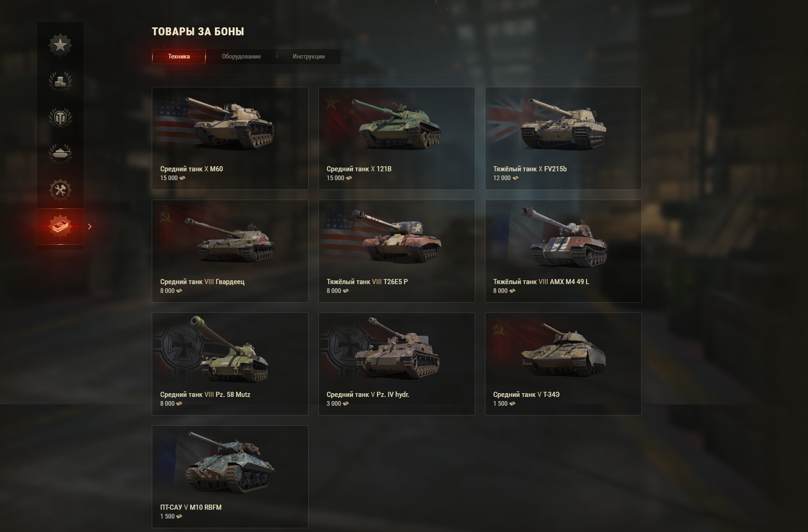808x532 pixels.
Task: Select the M10 RBFM tank destroyer card
Action: click(x=230, y=477)
